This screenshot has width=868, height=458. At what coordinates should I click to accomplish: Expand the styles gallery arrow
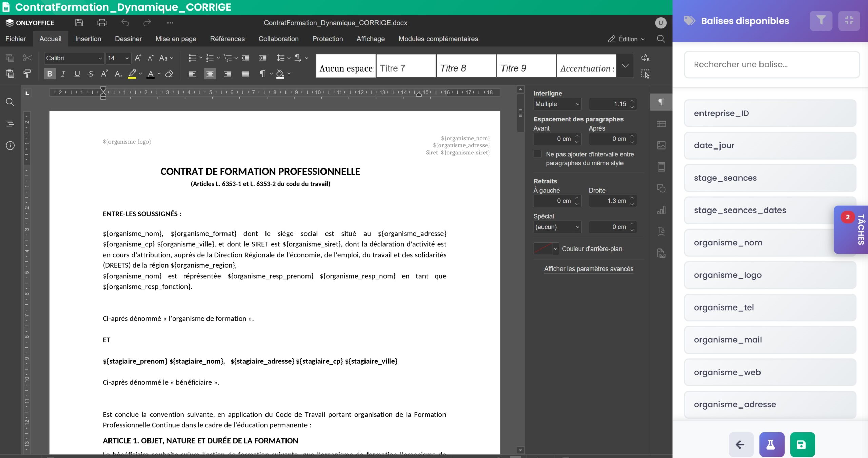click(625, 66)
